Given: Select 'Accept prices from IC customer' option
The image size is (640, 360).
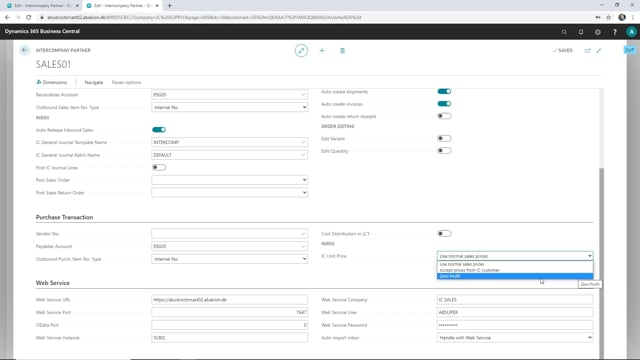Looking at the screenshot, I should [515, 270].
